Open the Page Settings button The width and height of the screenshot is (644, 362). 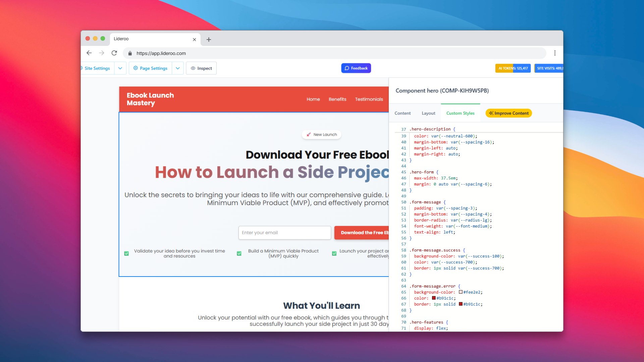pyautogui.click(x=150, y=68)
